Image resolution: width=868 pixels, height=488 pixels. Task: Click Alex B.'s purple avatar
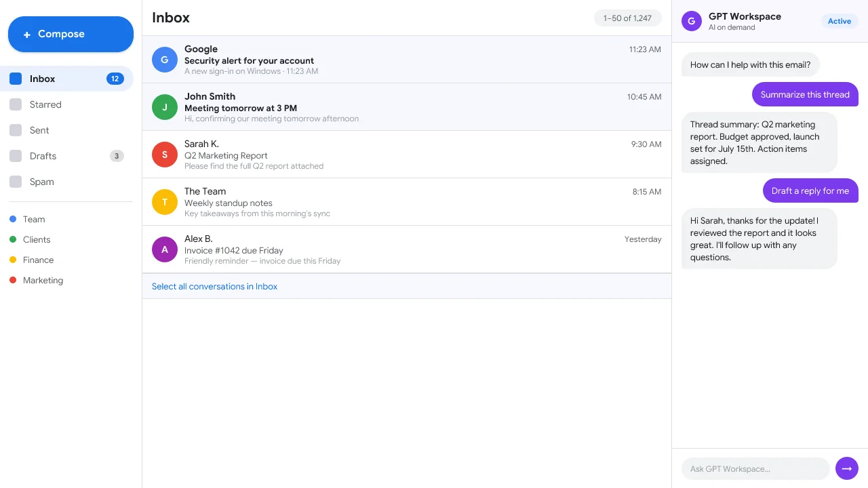165,249
